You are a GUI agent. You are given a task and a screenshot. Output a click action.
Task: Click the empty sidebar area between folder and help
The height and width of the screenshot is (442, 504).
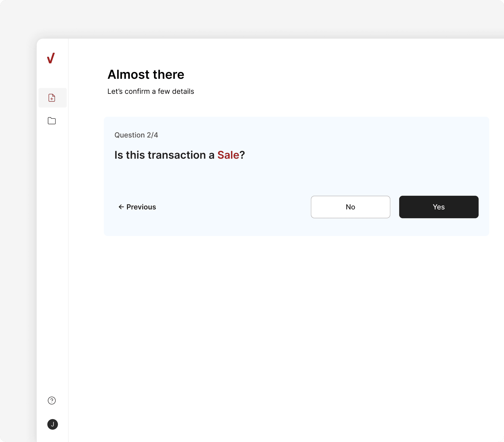[x=53, y=259]
